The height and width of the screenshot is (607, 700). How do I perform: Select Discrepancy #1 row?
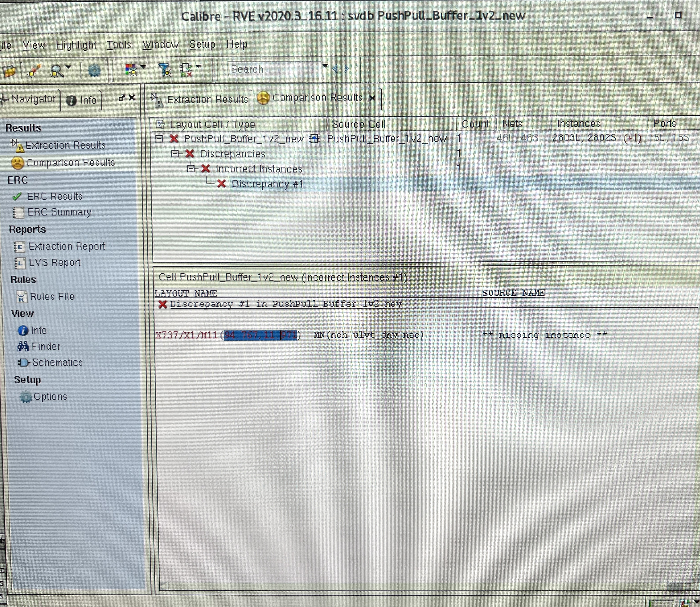[267, 184]
